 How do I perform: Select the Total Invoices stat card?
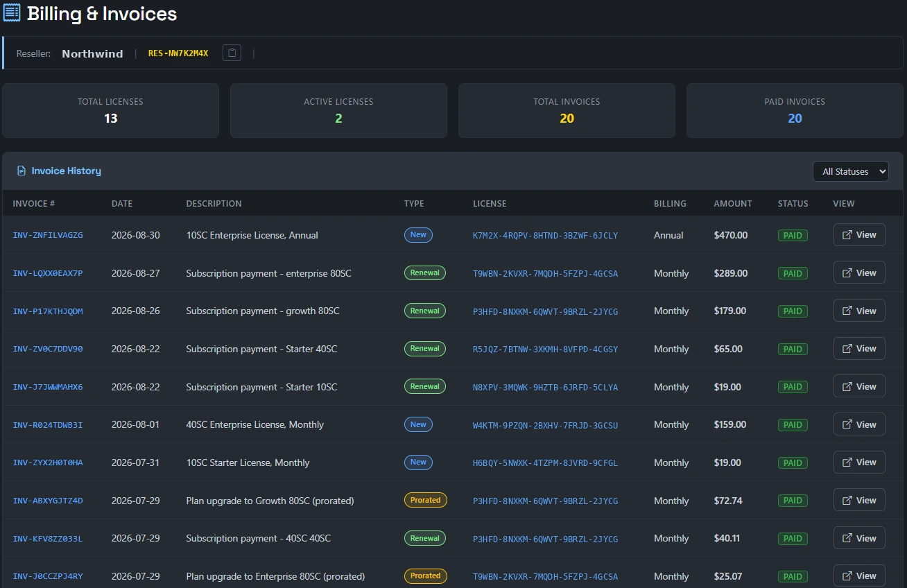(x=567, y=111)
